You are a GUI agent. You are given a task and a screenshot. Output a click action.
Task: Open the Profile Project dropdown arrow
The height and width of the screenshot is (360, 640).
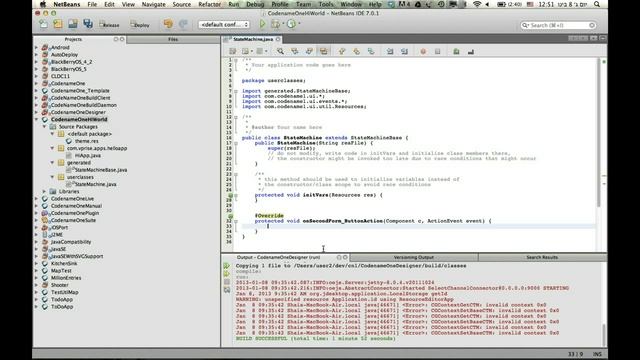click(299, 24)
